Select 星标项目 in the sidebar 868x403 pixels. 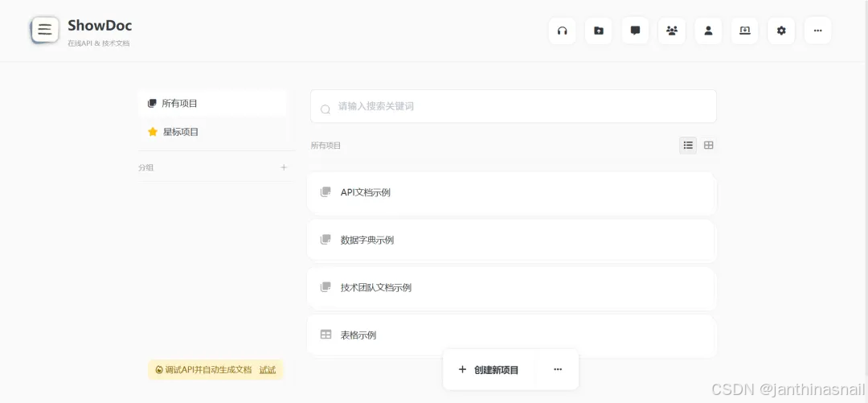212,132
